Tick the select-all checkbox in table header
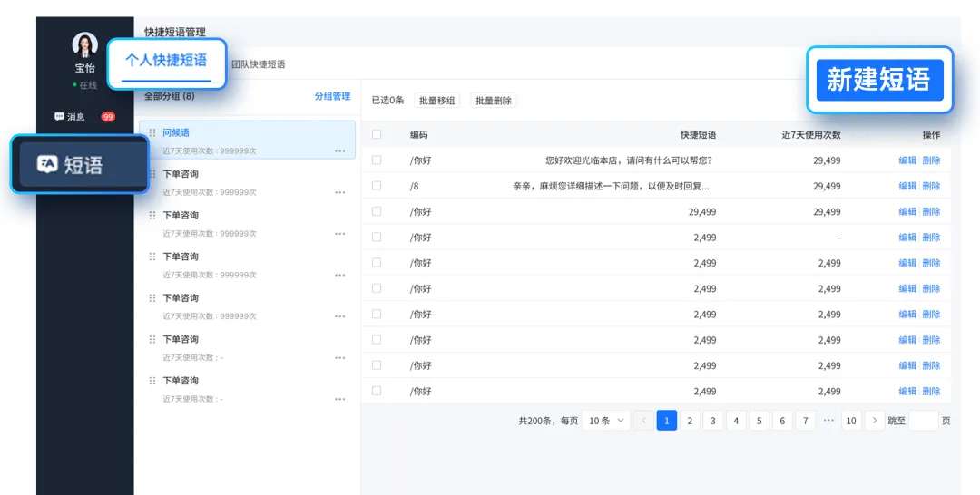 tap(377, 134)
